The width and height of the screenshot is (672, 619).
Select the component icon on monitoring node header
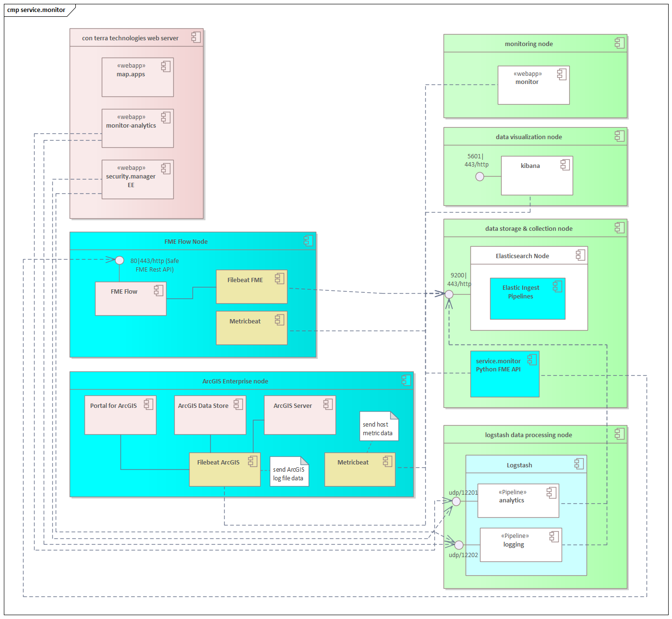tap(620, 43)
